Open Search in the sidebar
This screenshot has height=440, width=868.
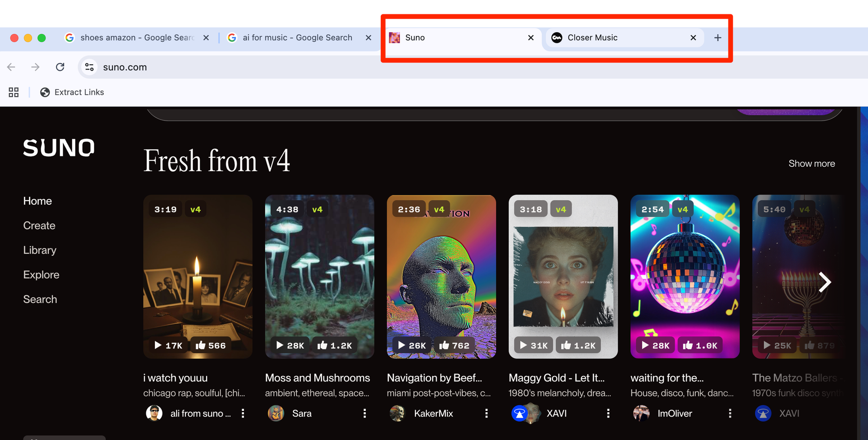coord(40,299)
